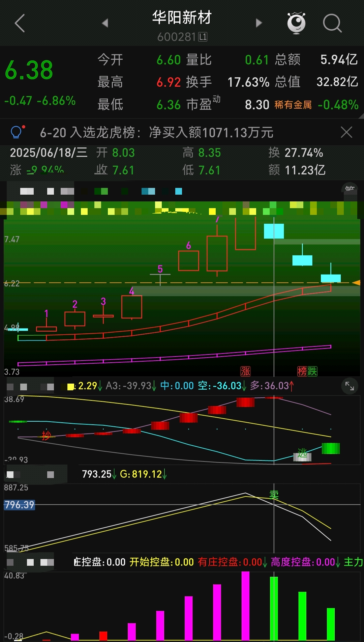Tap the stock code 600281
The image size is (364, 642).
coord(177,37)
